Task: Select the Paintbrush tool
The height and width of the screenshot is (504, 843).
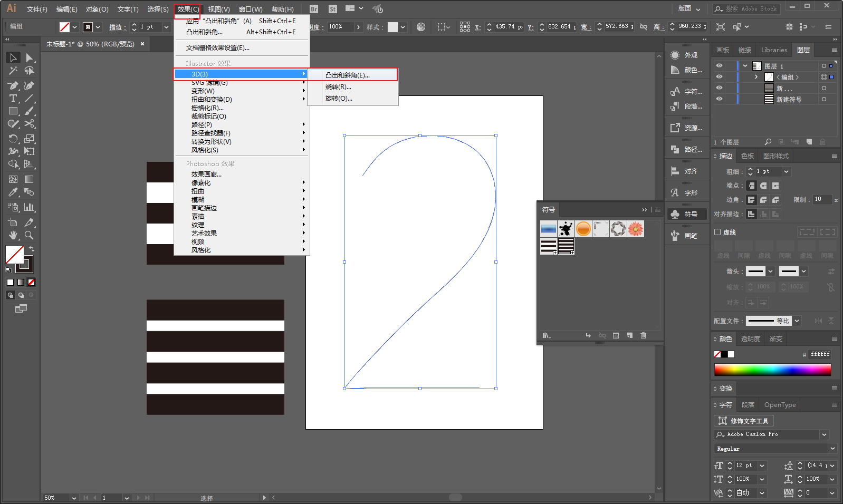Action: [x=30, y=111]
